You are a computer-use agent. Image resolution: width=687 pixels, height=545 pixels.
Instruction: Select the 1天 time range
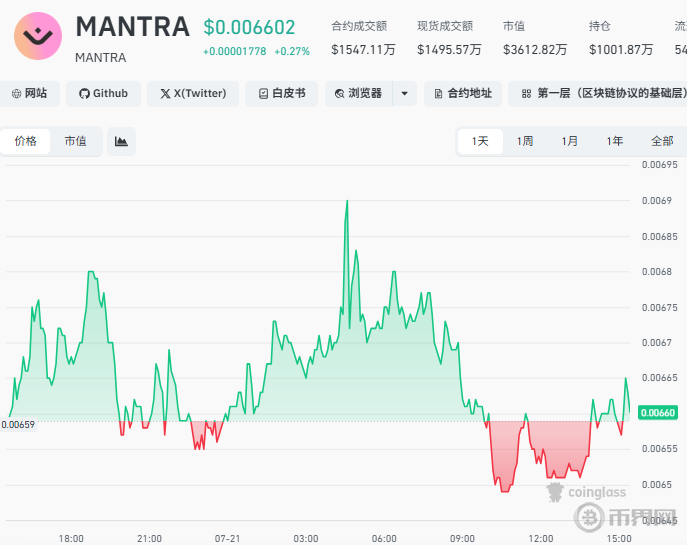tap(480, 141)
